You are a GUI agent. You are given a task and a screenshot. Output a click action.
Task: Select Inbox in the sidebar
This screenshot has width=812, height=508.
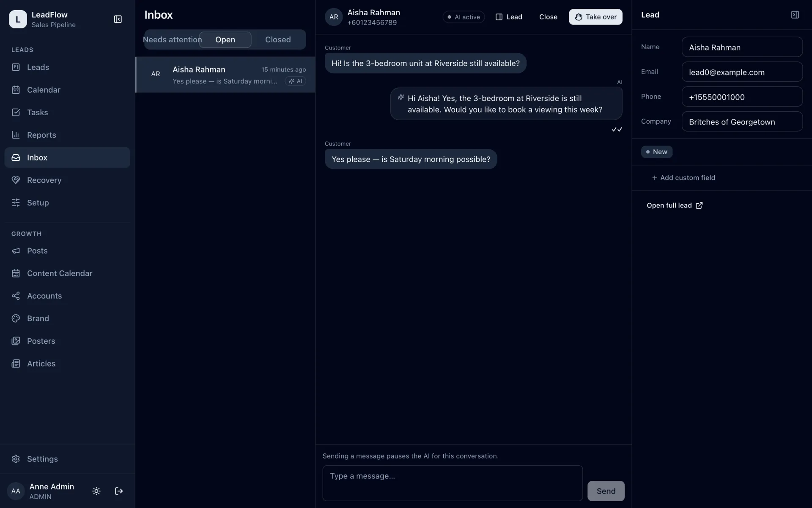[x=67, y=157]
